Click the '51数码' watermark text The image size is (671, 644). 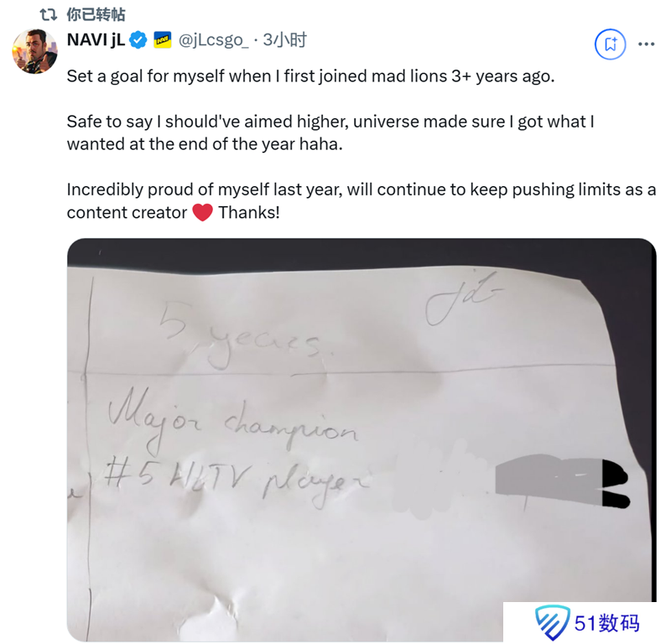pyautogui.click(x=606, y=623)
